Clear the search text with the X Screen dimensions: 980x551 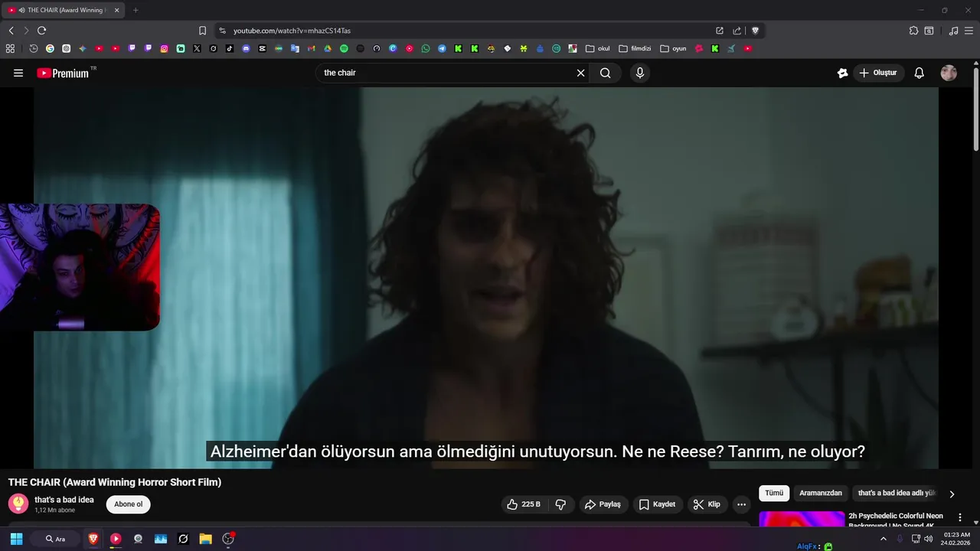point(580,73)
